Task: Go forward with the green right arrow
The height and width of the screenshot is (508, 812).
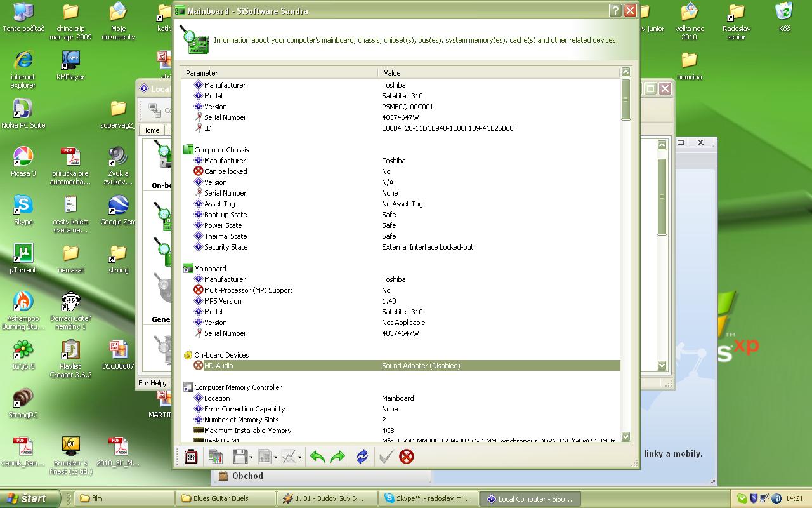Action: [337, 457]
